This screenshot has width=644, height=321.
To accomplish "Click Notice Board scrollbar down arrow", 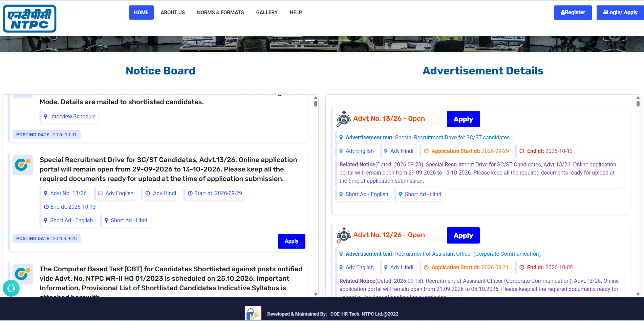I will point(316,294).
